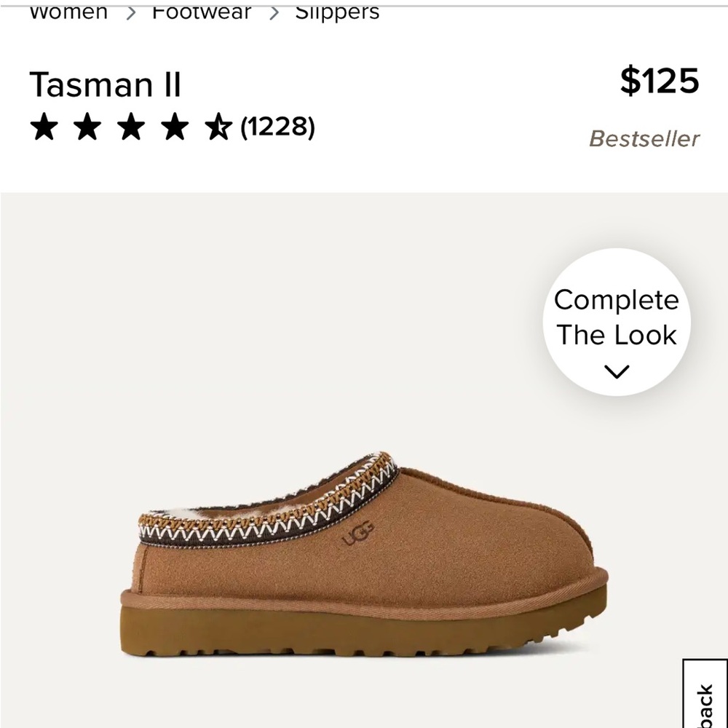The width and height of the screenshot is (728, 728).
Task: Open the Footwear category link
Action: (x=200, y=10)
